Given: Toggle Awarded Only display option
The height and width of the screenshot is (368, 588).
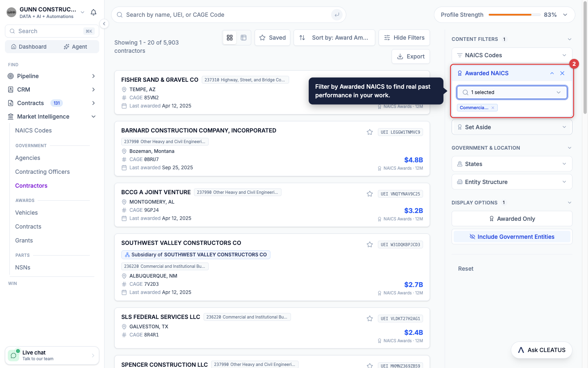Looking at the screenshot, I should pyautogui.click(x=512, y=219).
